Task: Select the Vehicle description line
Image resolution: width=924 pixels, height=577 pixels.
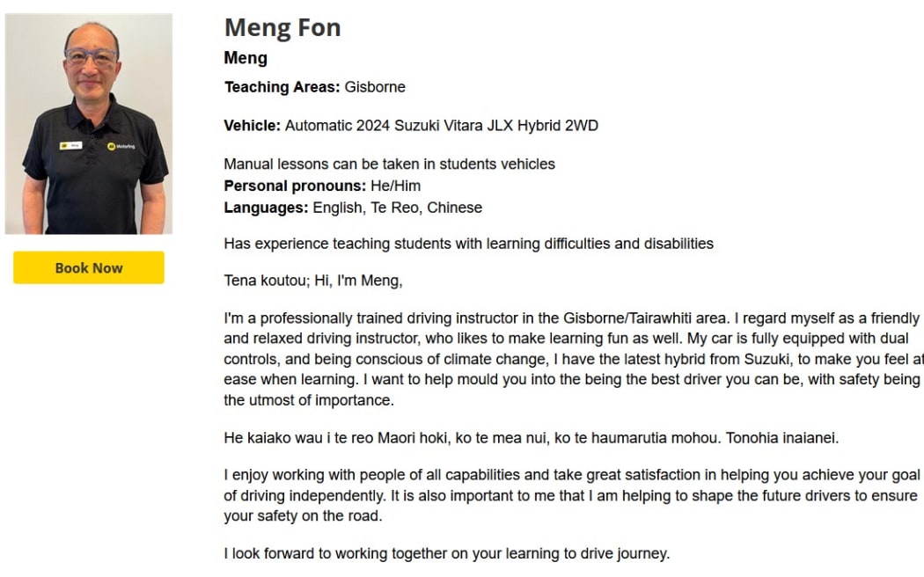Action: coord(410,125)
